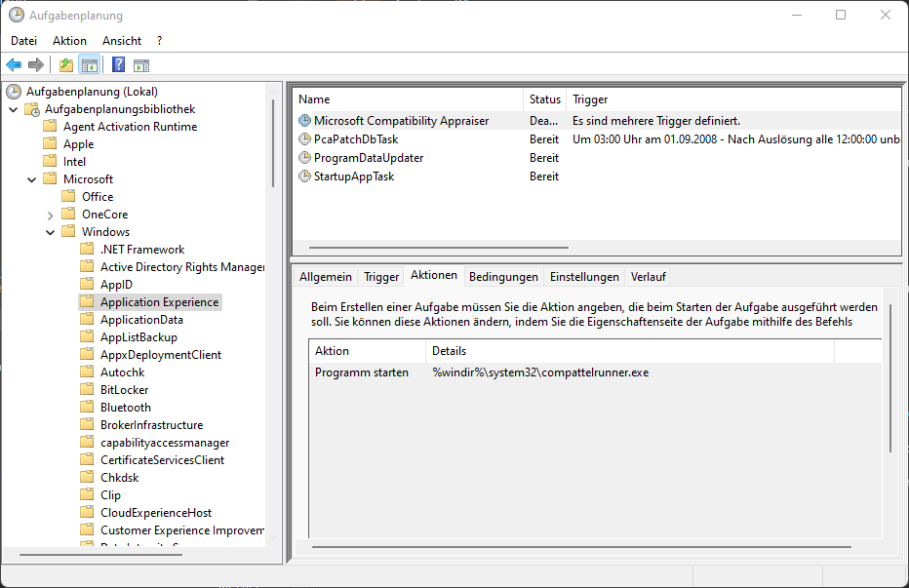The height and width of the screenshot is (588, 909).
Task: Click the PcaPatchDbTask clock icon
Action: coord(304,139)
